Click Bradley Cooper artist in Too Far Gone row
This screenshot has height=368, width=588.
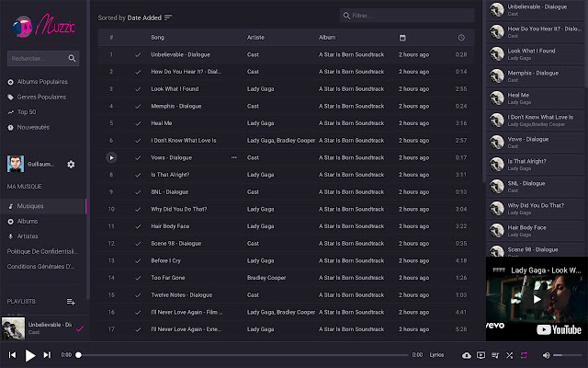coord(266,278)
